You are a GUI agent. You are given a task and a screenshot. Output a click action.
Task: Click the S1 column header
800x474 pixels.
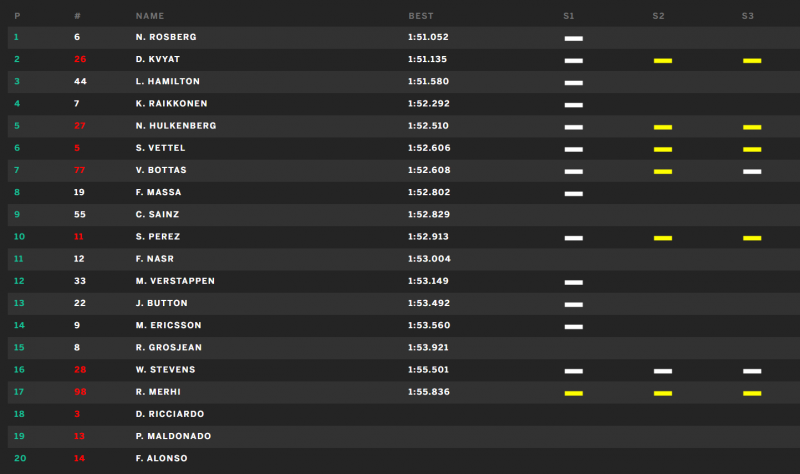tap(569, 16)
